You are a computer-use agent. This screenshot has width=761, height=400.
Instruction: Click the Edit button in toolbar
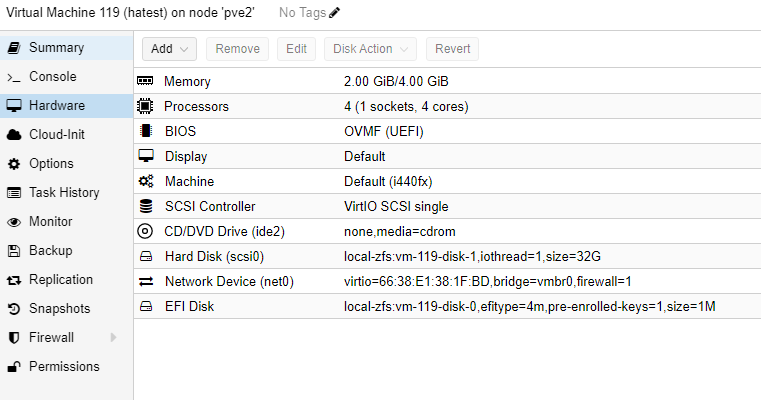coord(297,49)
